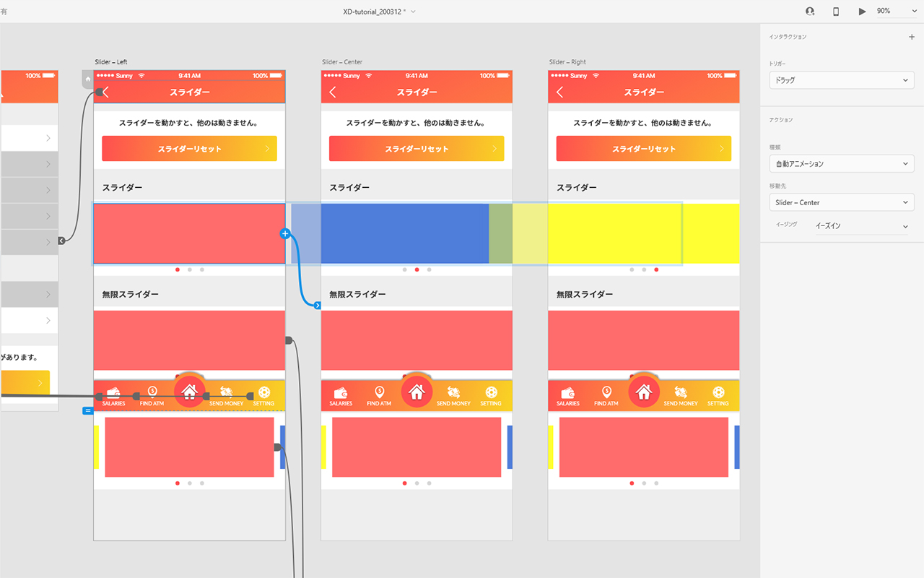Screen dimensions: 924x578
Task: Click SETTING gear icon in Slider – Right
Action: coord(718,392)
